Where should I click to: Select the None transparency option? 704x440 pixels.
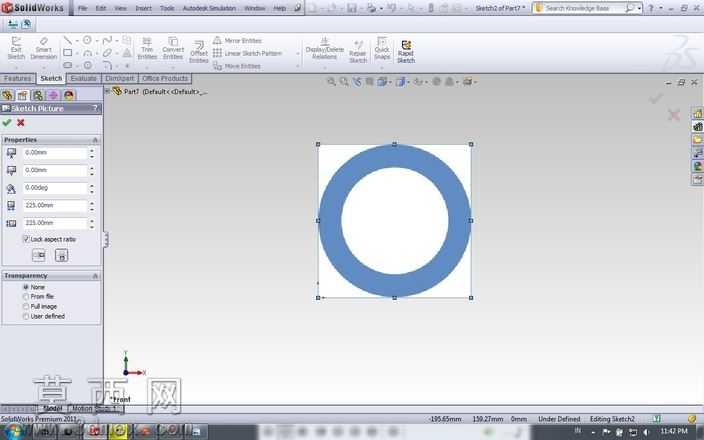click(x=26, y=287)
